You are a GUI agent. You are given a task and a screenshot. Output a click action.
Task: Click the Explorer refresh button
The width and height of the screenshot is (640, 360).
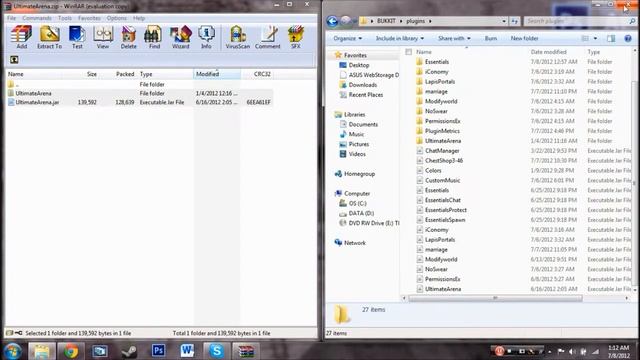514,21
